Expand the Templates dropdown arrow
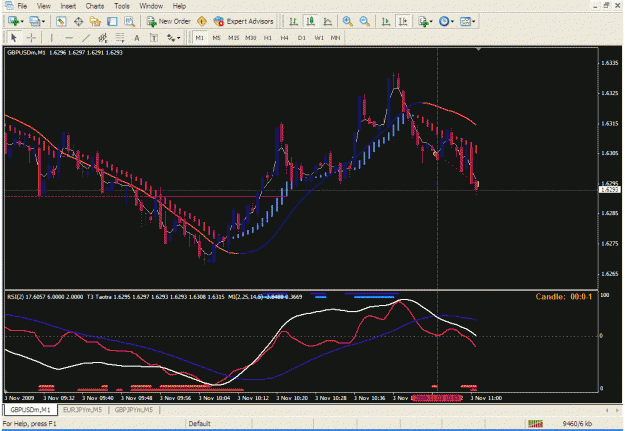This screenshot has width=625, height=431. (x=474, y=22)
